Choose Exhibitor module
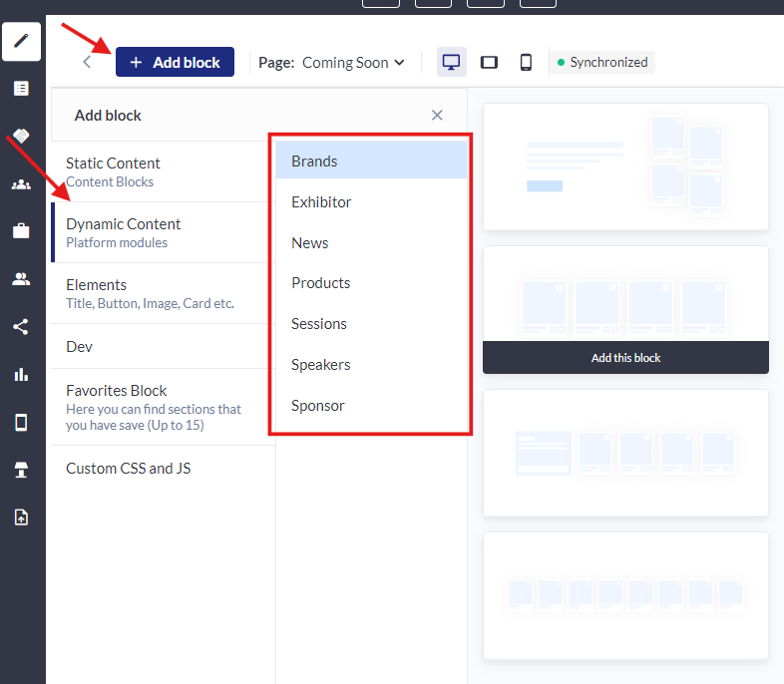 371,202
